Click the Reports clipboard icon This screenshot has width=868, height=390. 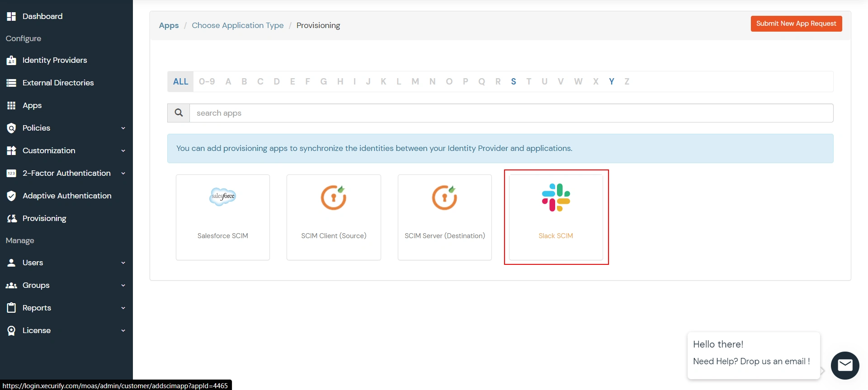(11, 308)
